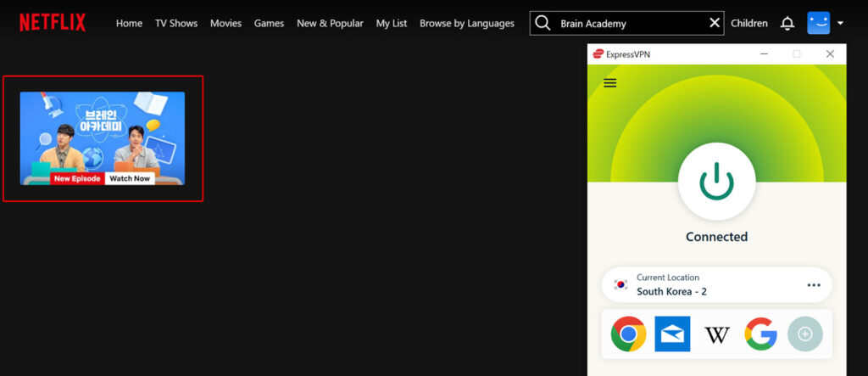Click the Connected status text

click(x=717, y=237)
